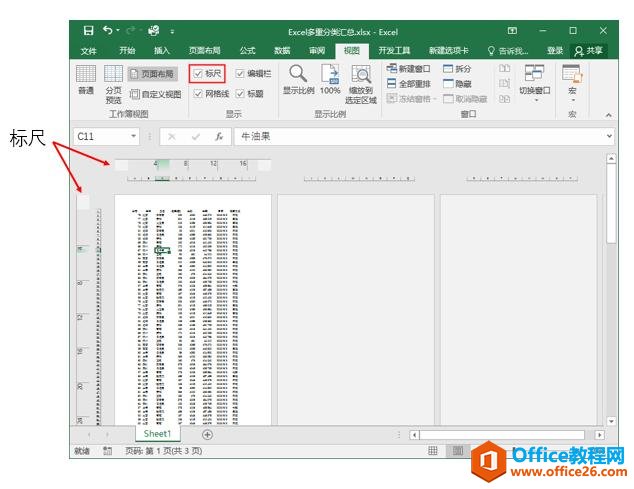Toggle the Gridlines (网格线) checkbox
The height and width of the screenshot is (489, 634).
211,94
